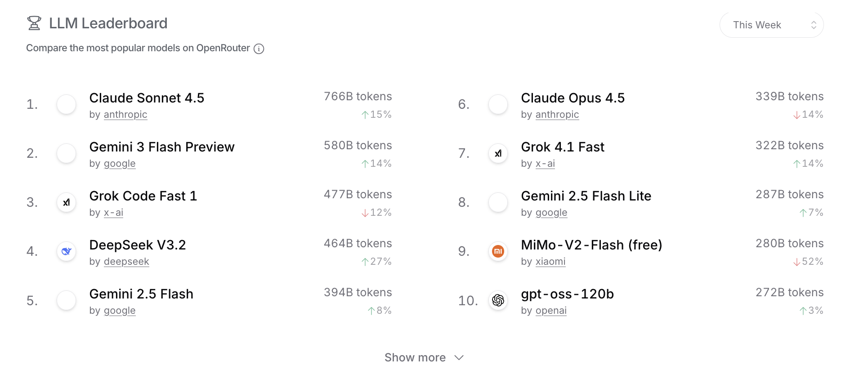This screenshot has height=383, width=868.
Task: Click the xAI logo next to Grok Code Fast 1
Action: pos(67,202)
